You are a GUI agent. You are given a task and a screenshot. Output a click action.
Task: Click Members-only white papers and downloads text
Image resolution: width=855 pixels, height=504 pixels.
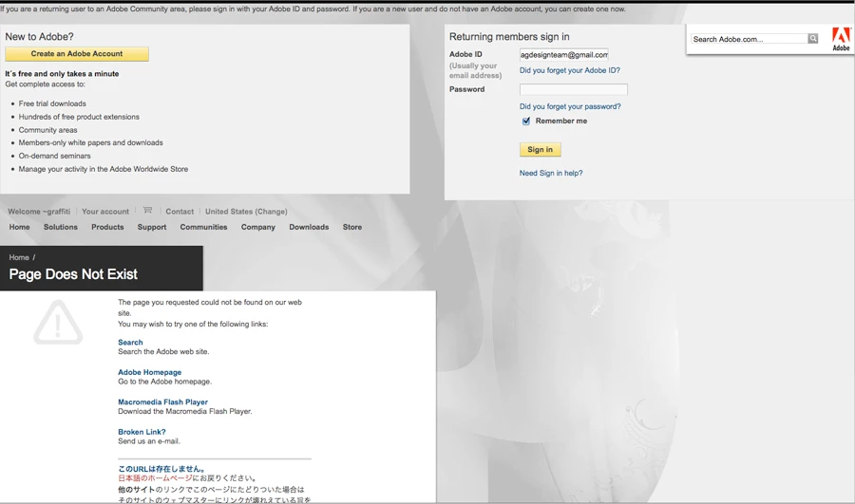[x=90, y=142]
